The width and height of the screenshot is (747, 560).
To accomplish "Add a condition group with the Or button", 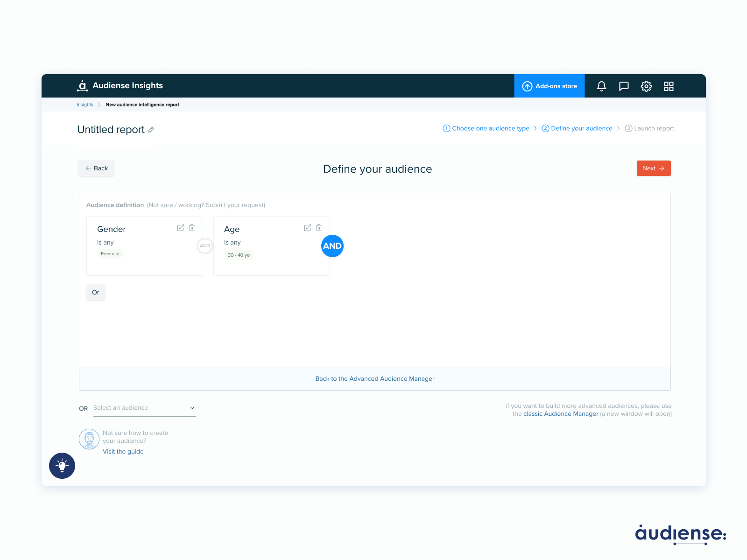I will point(95,293).
